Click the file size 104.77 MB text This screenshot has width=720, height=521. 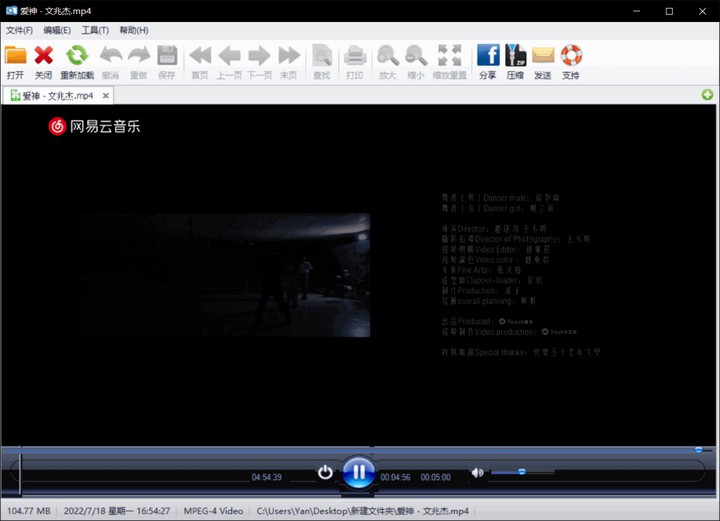coord(28,511)
